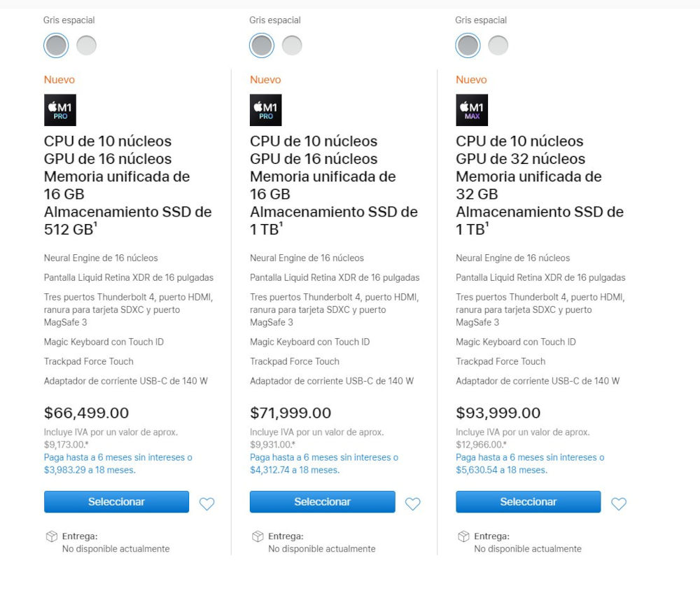700x605 pixels.
Task: Open financing link showing $5,630.54 monthly
Action: (529, 464)
